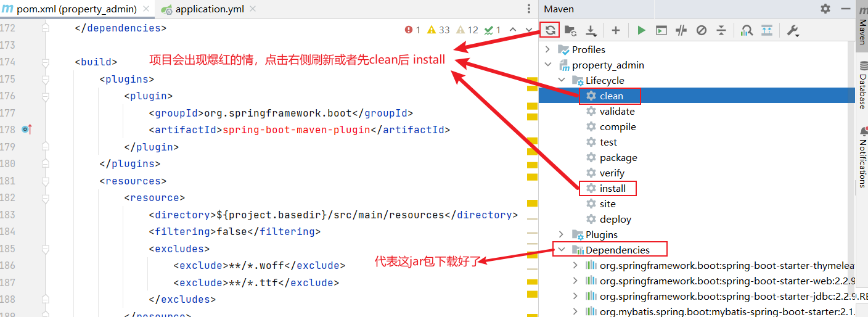Expand spring-boot-starter-thymeleaf dependency

point(575,265)
